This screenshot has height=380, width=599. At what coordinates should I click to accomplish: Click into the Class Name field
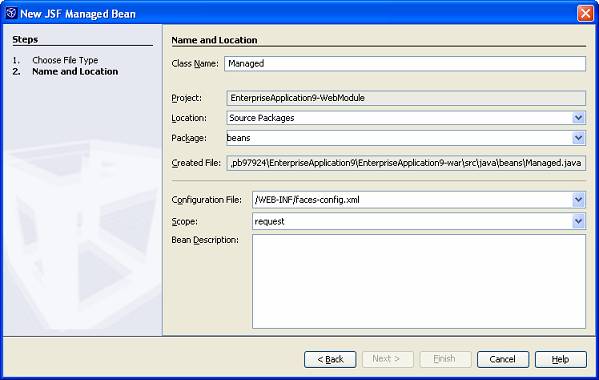pos(405,63)
